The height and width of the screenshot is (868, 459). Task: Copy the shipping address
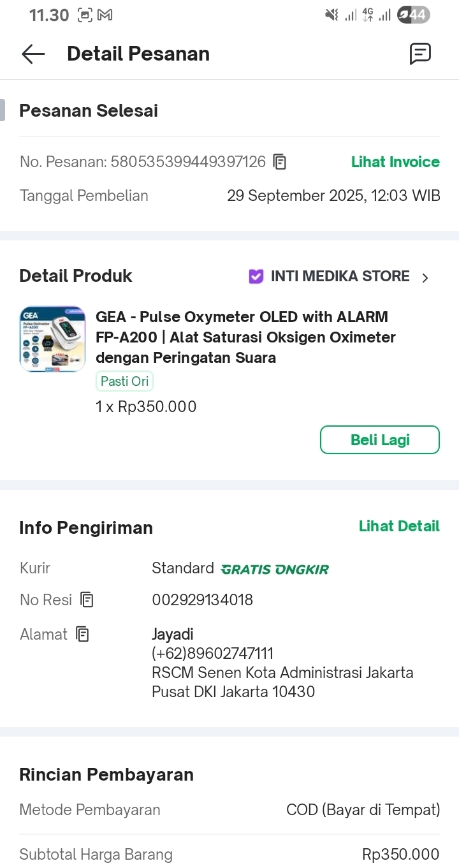point(82,634)
